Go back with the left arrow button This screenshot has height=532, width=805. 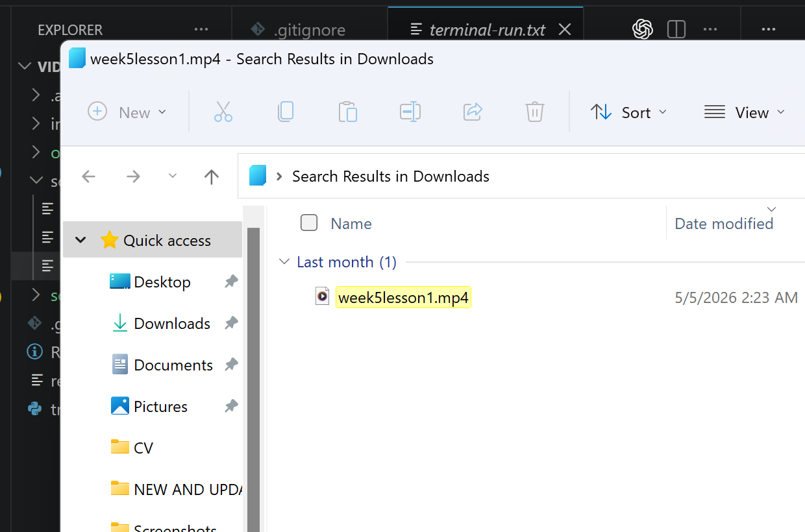pos(88,176)
